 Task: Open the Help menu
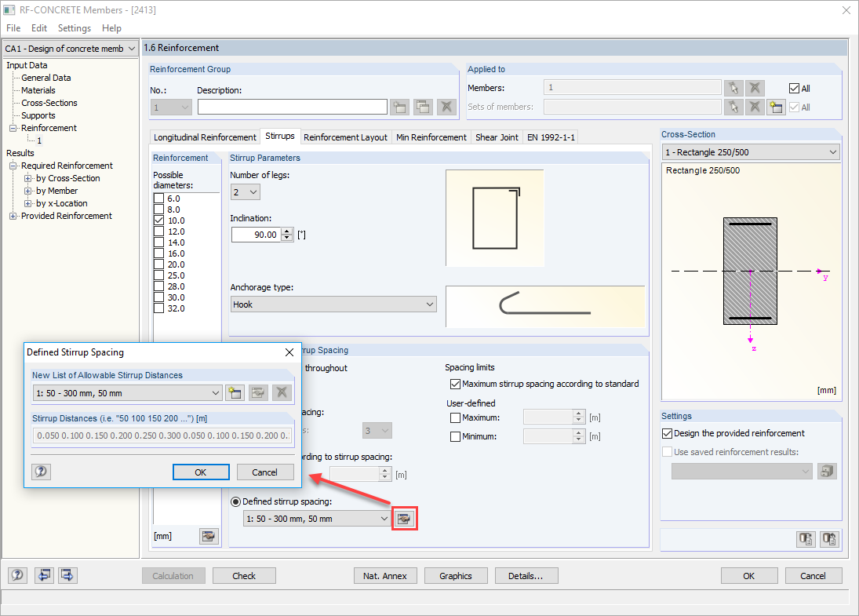coord(111,28)
